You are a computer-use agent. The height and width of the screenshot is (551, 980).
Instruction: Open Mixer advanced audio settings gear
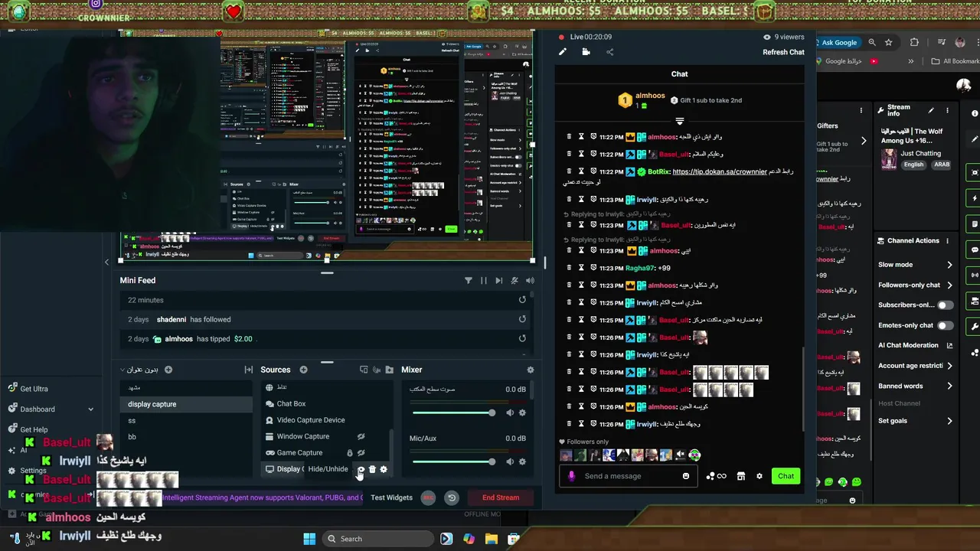(530, 370)
